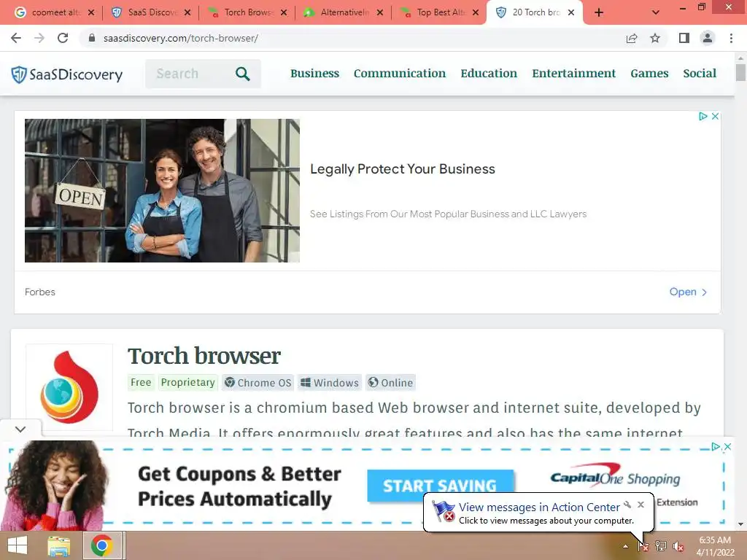Click the network tray icon
The height and width of the screenshot is (560, 747).
coord(661,545)
